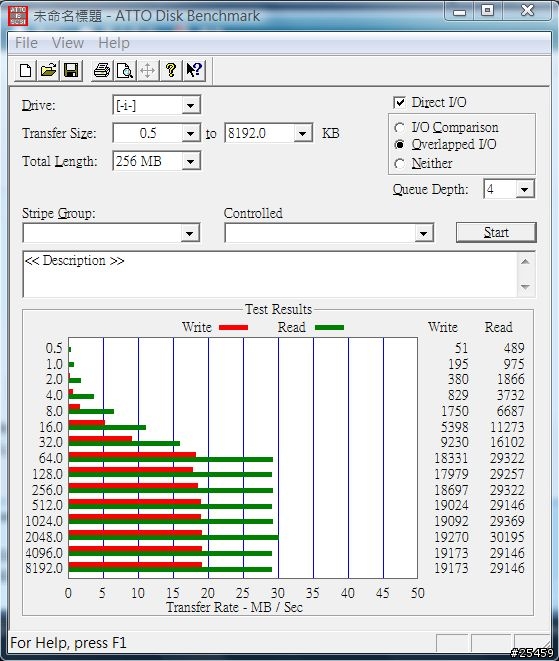This screenshot has width=559, height=661.
Task: Click the write value 51
Action: pos(461,348)
